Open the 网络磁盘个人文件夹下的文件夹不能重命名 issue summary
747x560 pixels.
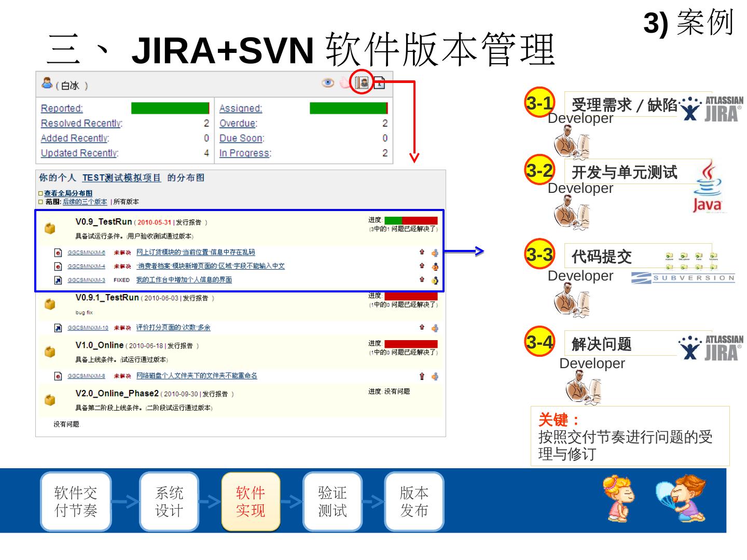(x=197, y=376)
